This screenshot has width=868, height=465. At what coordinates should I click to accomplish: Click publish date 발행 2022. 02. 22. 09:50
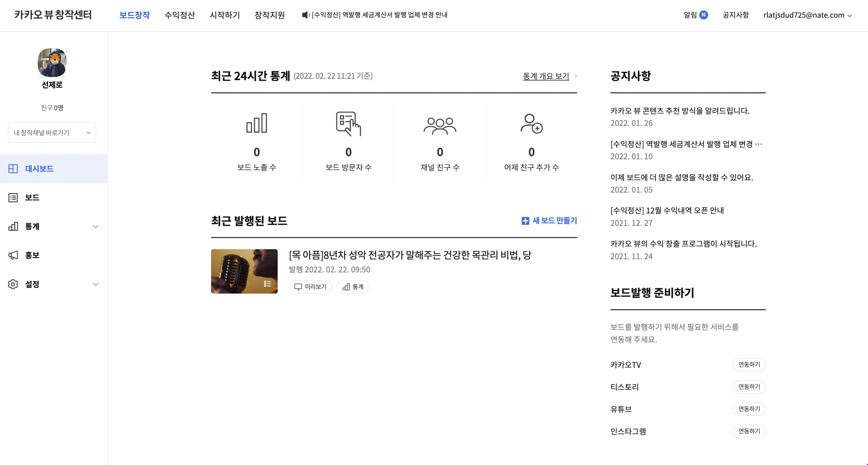pyautogui.click(x=329, y=270)
